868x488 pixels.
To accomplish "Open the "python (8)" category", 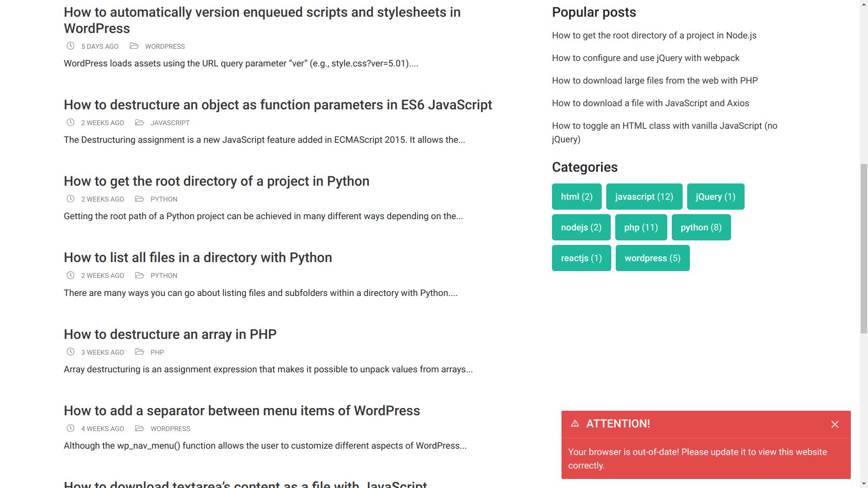I will [701, 227].
